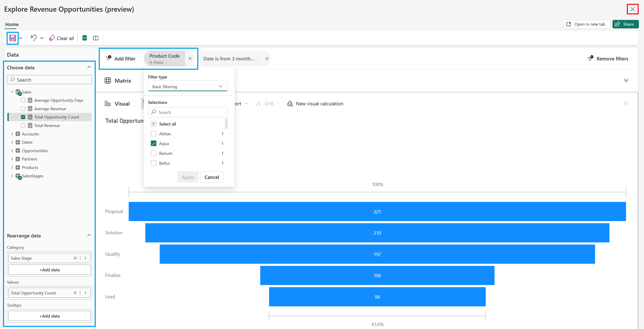Expand the Products table node
644x329 pixels.
12,167
